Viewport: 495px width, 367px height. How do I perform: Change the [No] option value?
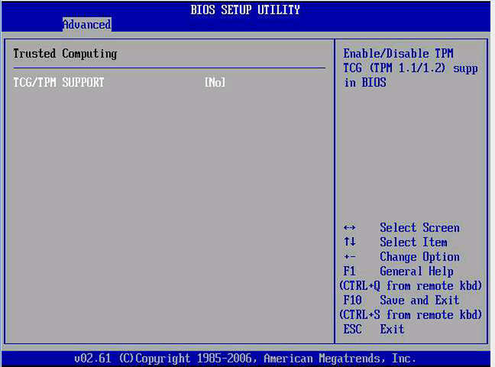pyautogui.click(x=215, y=82)
